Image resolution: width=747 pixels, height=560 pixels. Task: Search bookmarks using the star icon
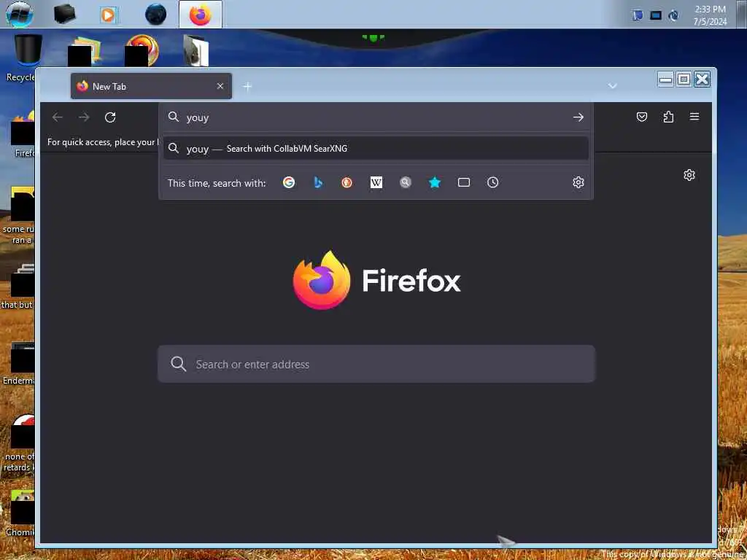coord(435,182)
